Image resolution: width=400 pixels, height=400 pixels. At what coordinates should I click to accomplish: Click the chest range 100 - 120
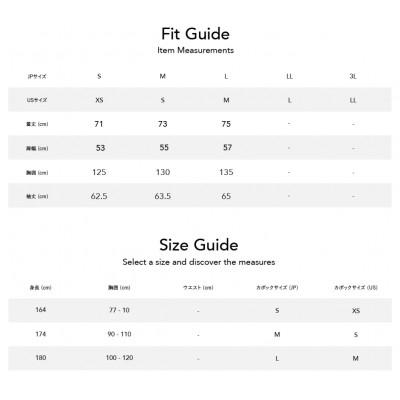119,358
